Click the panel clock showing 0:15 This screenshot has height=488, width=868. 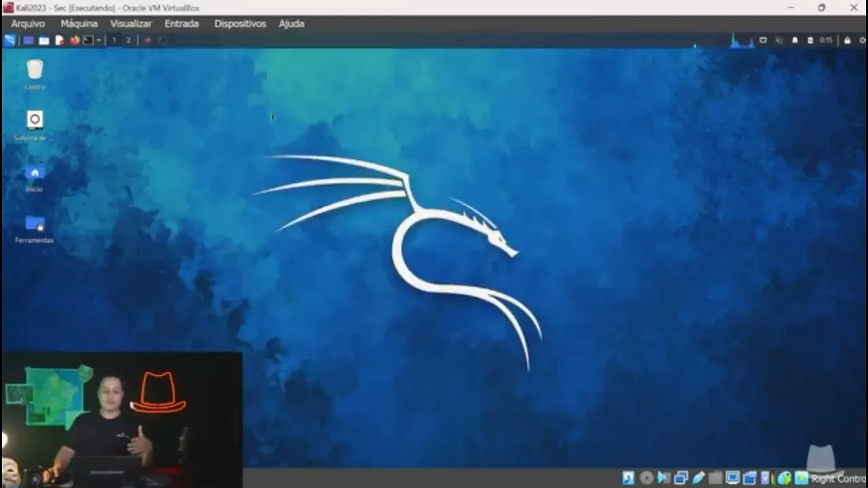826,40
